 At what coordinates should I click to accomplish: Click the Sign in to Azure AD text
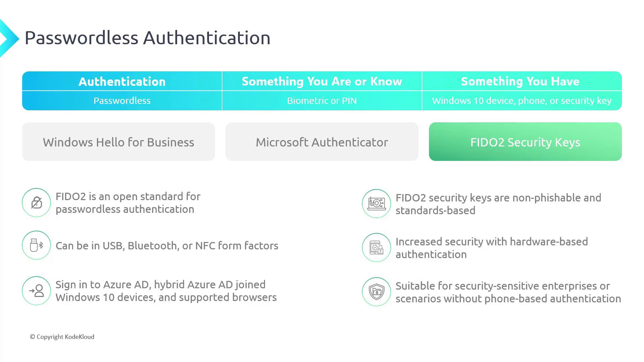tap(166, 291)
